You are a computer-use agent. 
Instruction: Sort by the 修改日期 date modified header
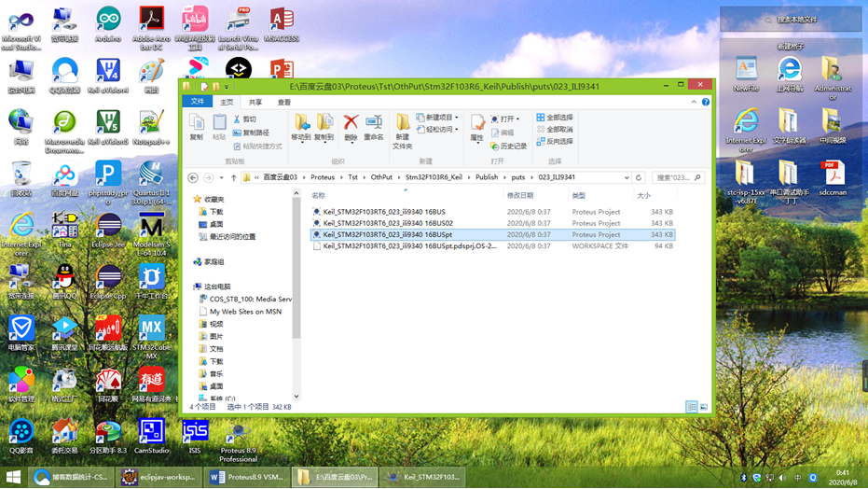pyautogui.click(x=520, y=195)
